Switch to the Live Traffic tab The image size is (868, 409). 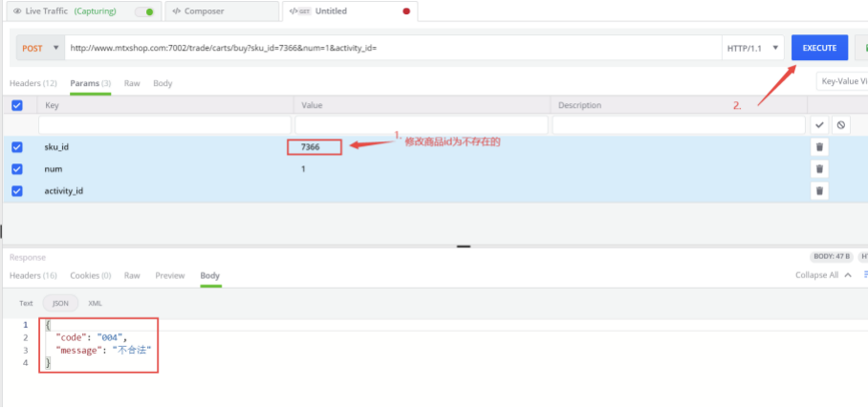[x=84, y=11]
